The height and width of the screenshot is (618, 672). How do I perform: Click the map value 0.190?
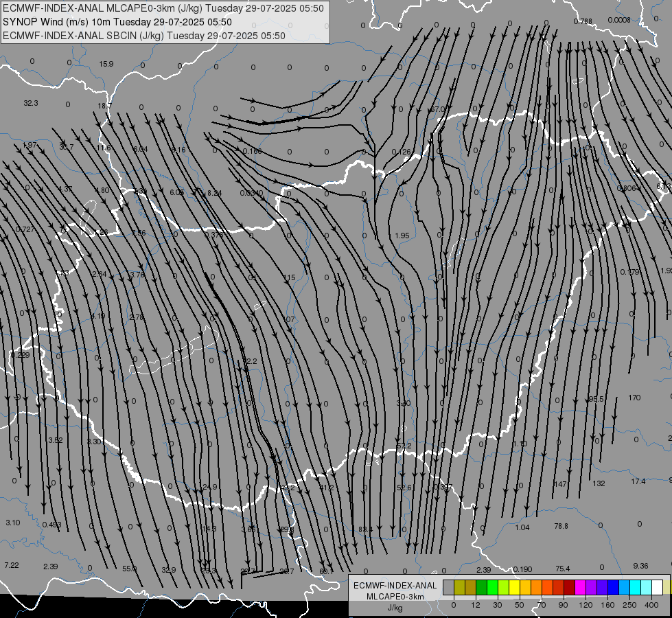[x=522, y=569]
